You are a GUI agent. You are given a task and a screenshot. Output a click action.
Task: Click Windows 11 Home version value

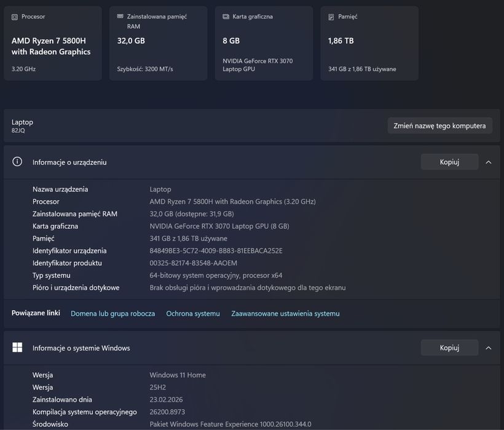coord(178,375)
